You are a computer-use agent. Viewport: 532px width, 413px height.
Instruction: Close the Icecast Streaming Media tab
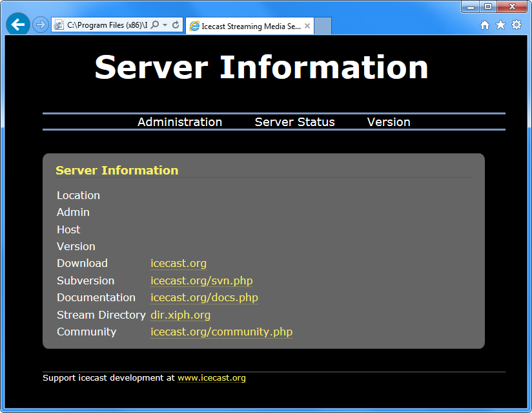(x=307, y=26)
